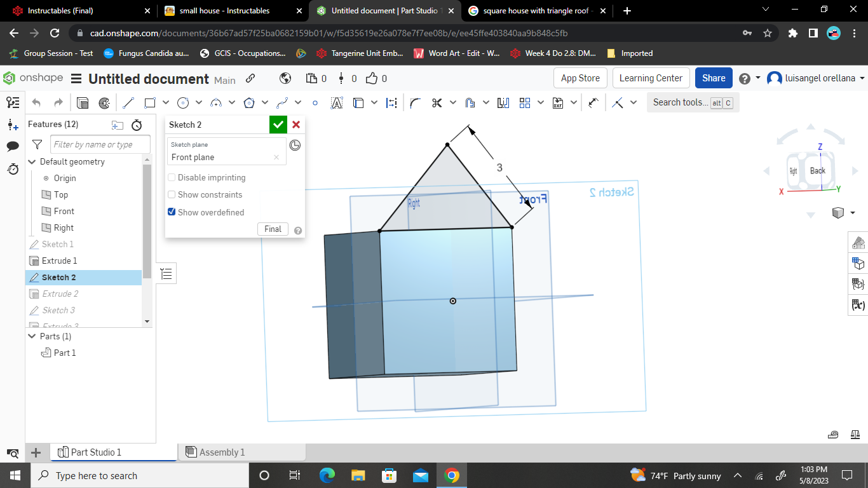Open the Spline tool dropdown arrow
Image resolution: width=868 pixels, height=488 pixels.
pyautogui.click(x=297, y=102)
